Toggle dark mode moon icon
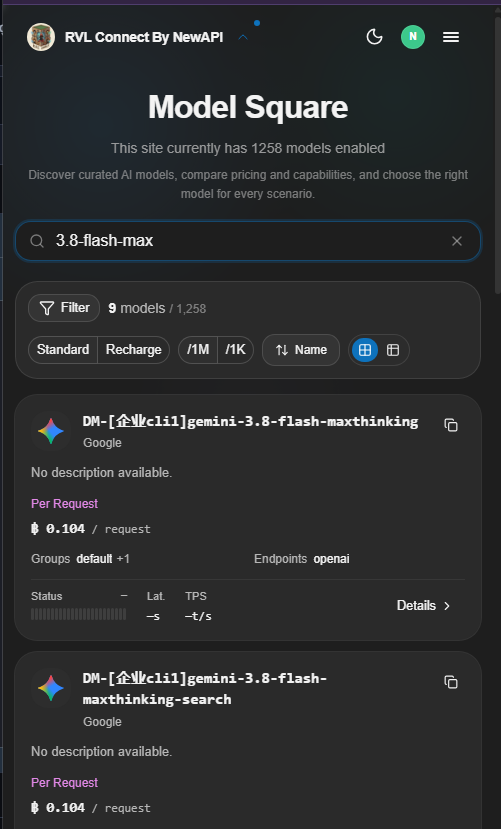Viewport: 501px width, 829px height. (374, 37)
